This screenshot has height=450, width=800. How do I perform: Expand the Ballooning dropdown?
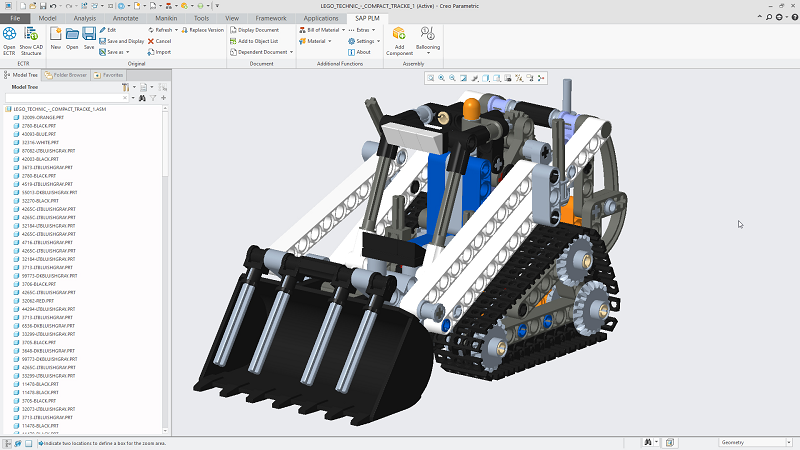coord(428,53)
